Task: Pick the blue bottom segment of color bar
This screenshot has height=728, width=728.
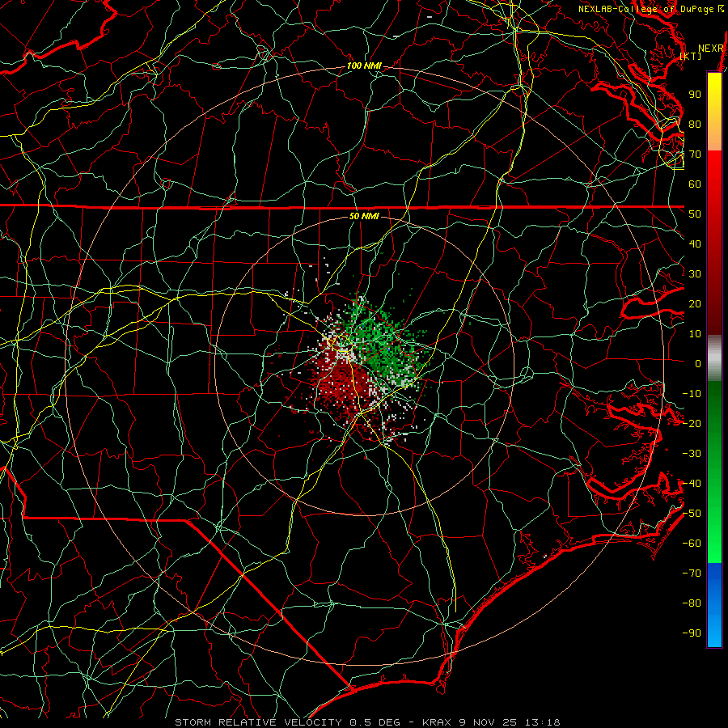Action: click(x=714, y=605)
